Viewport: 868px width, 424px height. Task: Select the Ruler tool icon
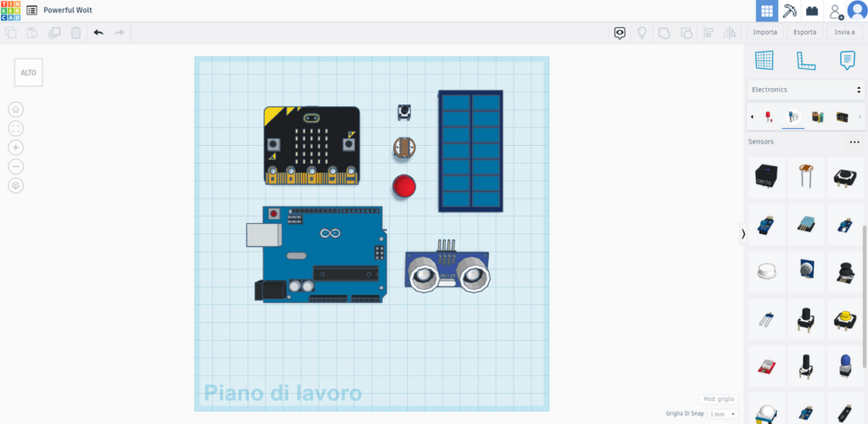806,59
